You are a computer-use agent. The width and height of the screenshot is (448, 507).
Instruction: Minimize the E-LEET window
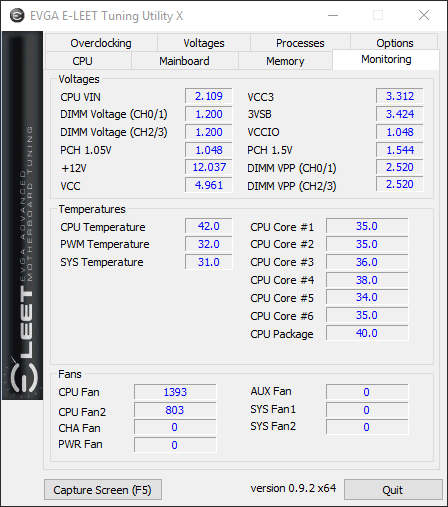(333, 15)
